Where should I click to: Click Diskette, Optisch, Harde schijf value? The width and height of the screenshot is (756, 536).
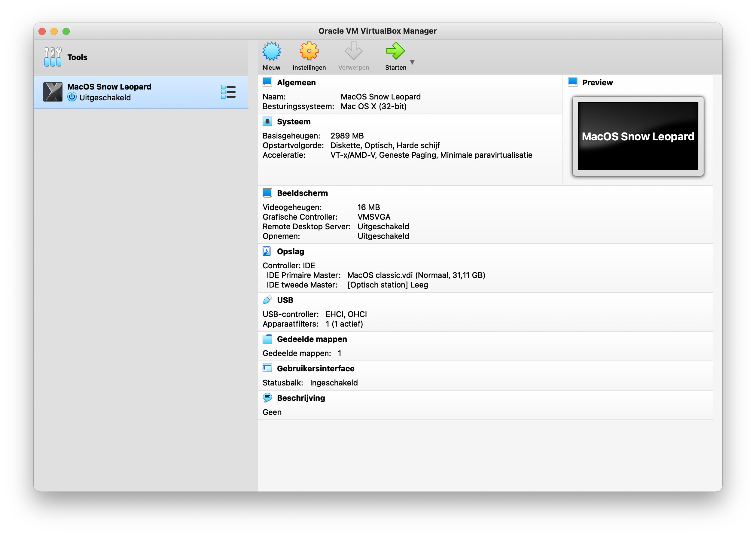click(x=385, y=145)
